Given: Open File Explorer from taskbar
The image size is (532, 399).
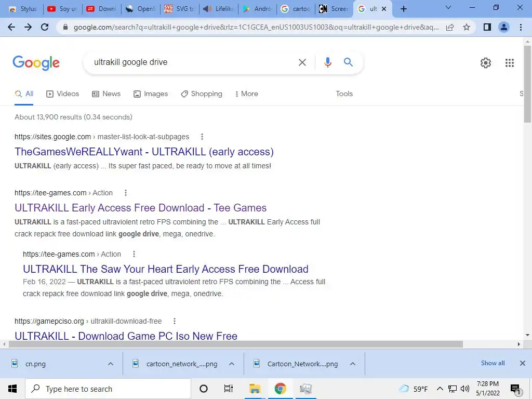Looking at the screenshot, I should coord(255,389).
